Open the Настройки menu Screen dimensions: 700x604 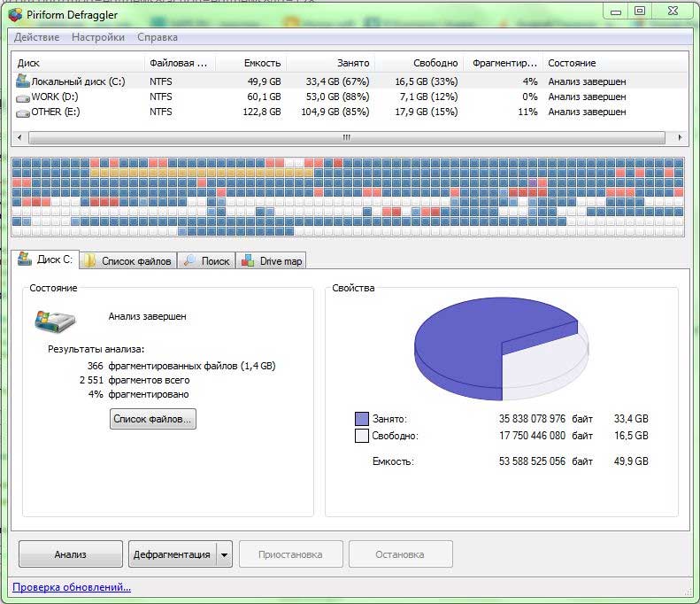click(97, 37)
